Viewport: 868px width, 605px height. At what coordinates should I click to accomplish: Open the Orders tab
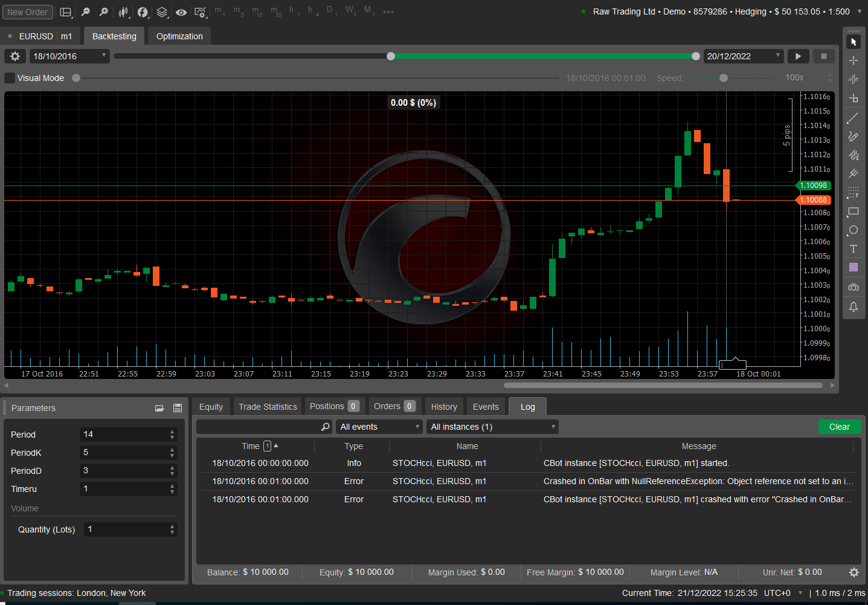(394, 407)
